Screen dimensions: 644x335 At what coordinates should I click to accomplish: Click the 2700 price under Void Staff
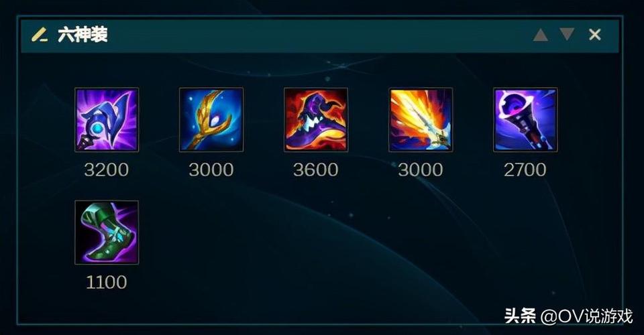click(x=525, y=170)
